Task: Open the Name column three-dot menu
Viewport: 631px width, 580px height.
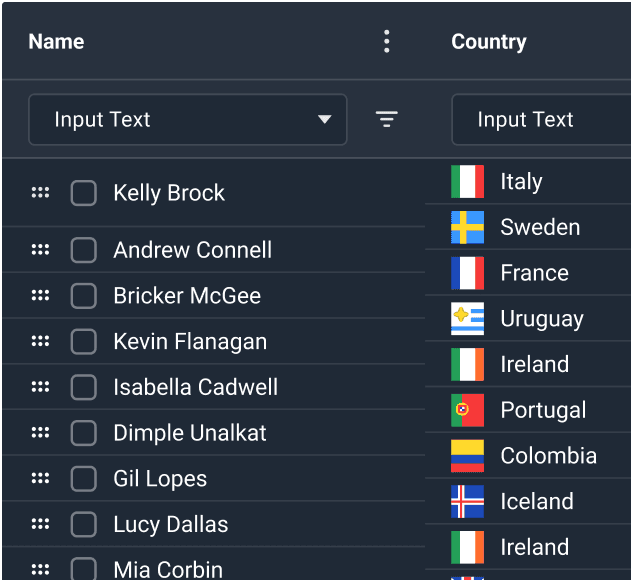Action: click(386, 41)
